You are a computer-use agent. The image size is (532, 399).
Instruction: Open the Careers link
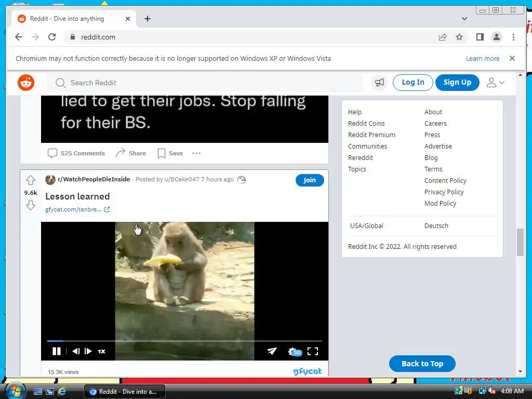point(435,124)
